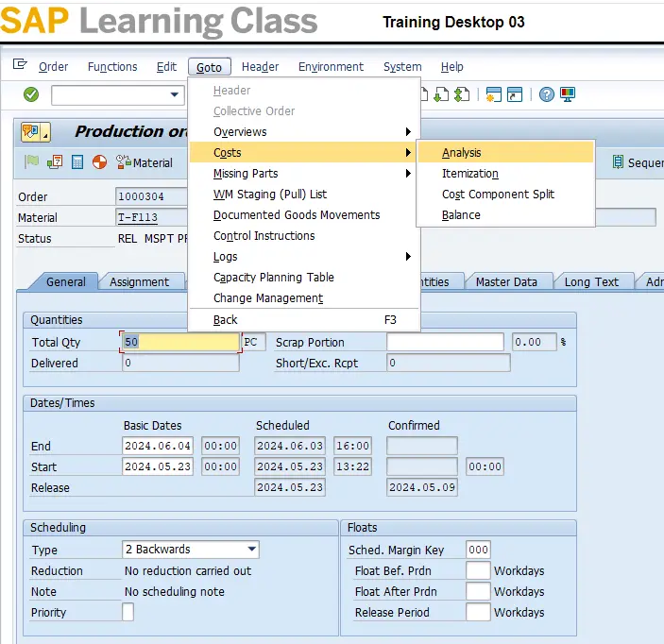The image size is (664, 644).
Task: Click the green flag release icon
Action: (32, 162)
